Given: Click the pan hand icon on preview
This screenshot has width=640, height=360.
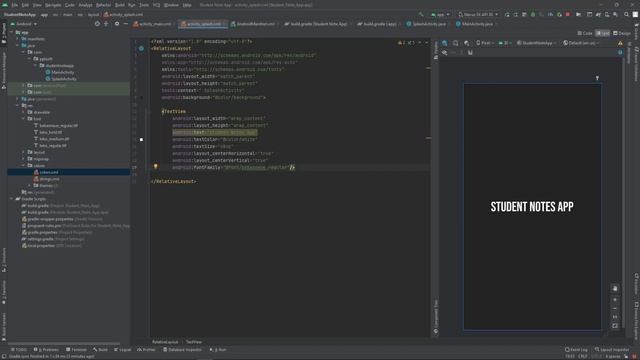Looking at the screenshot, I should [x=615, y=289].
